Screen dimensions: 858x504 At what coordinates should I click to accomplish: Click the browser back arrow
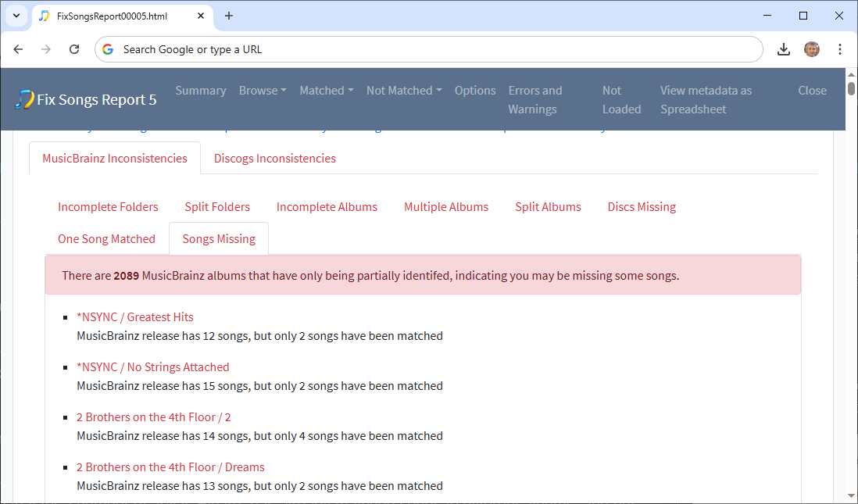click(18, 49)
